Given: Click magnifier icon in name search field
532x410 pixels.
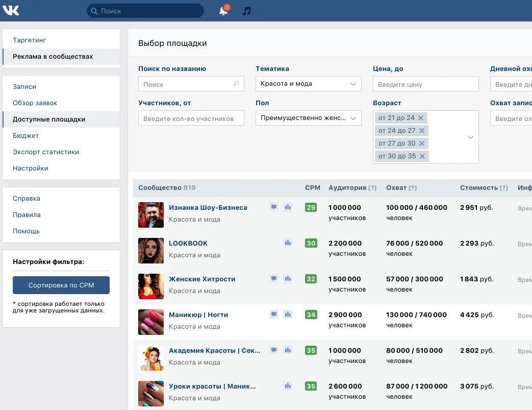Looking at the screenshot, I should tap(236, 84).
